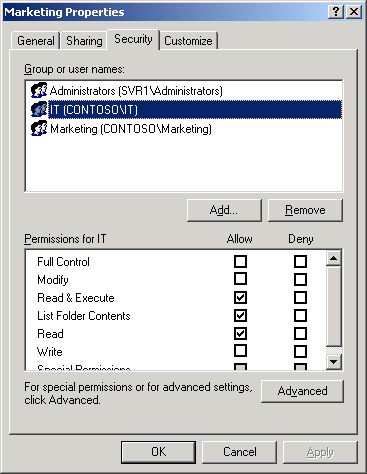Screen dimensions: 367x474
Task: Click the Add... button
Action: [x=224, y=210]
